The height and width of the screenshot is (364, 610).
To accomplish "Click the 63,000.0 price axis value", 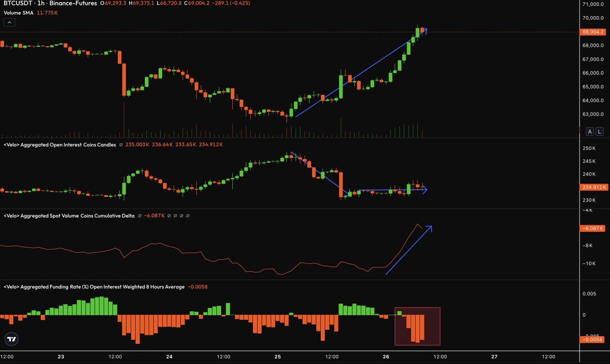I will (593, 114).
